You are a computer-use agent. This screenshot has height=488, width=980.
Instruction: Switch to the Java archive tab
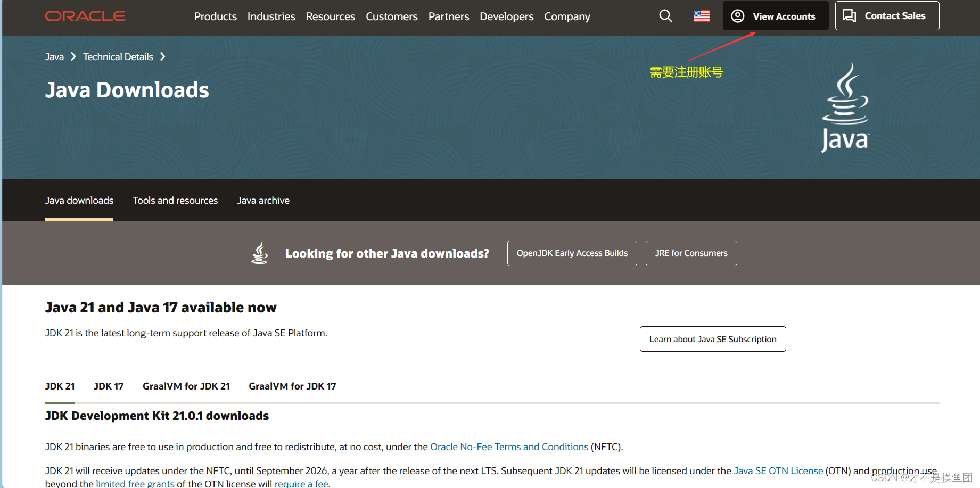pyautogui.click(x=263, y=200)
